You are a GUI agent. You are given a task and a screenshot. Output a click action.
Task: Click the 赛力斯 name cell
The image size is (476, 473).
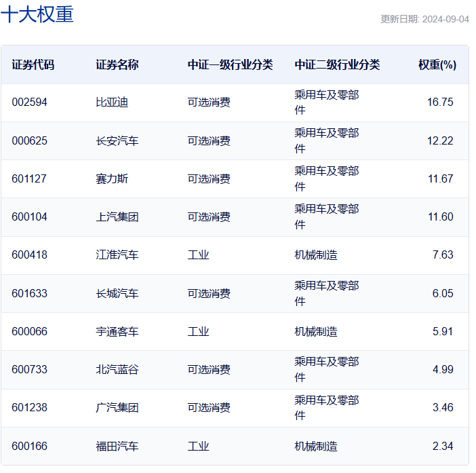click(x=112, y=178)
